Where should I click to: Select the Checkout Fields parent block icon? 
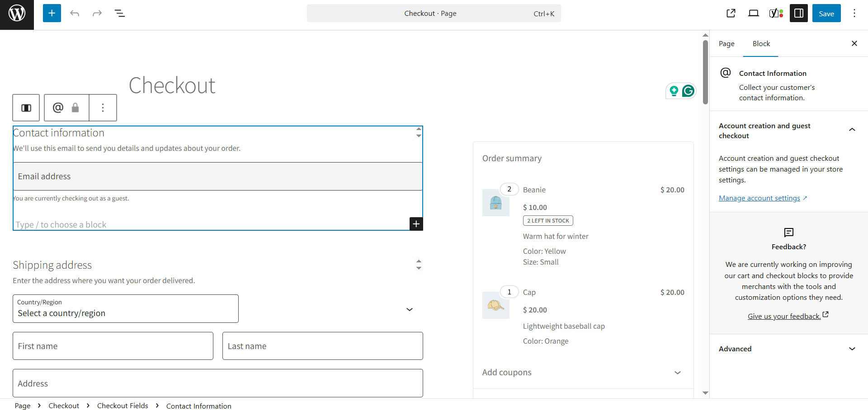[26, 107]
